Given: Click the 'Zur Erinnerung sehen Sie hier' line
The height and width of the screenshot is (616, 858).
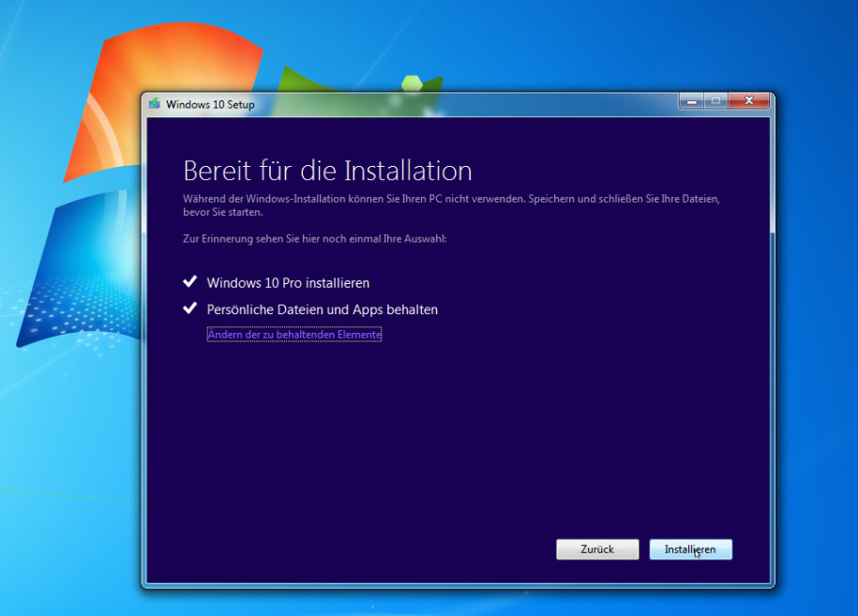Looking at the screenshot, I should [315, 238].
